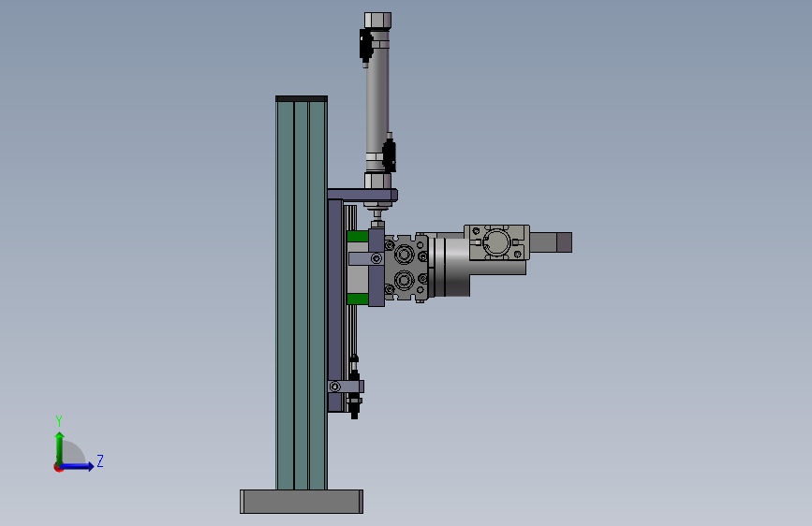Select the lower green linear guide block

pyautogui.click(x=358, y=299)
